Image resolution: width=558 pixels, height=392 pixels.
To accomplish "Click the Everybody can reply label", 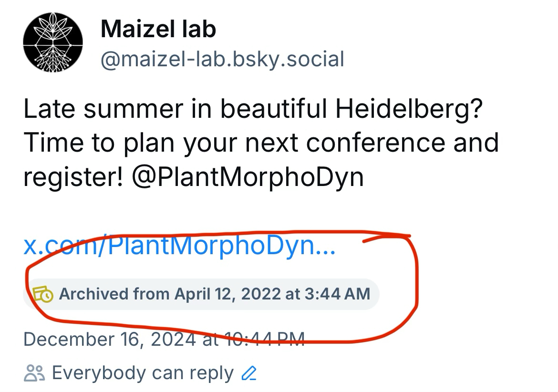I will click(143, 373).
